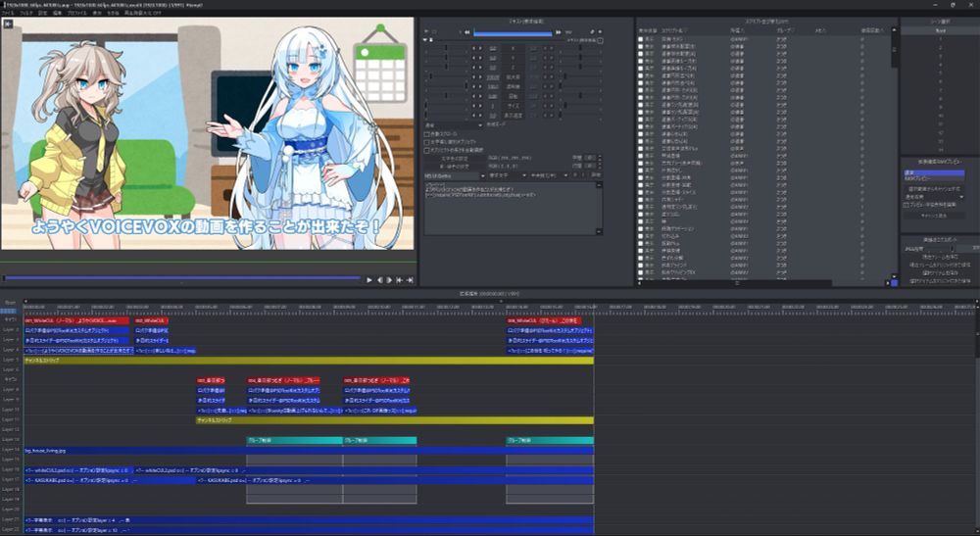This screenshot has width=980, height=536.
Task: Click the Root scene in the scene selection panel
Action: tap(940, 30)
